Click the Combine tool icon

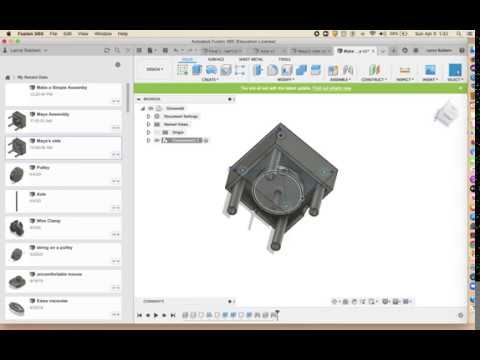click(301, 70)
